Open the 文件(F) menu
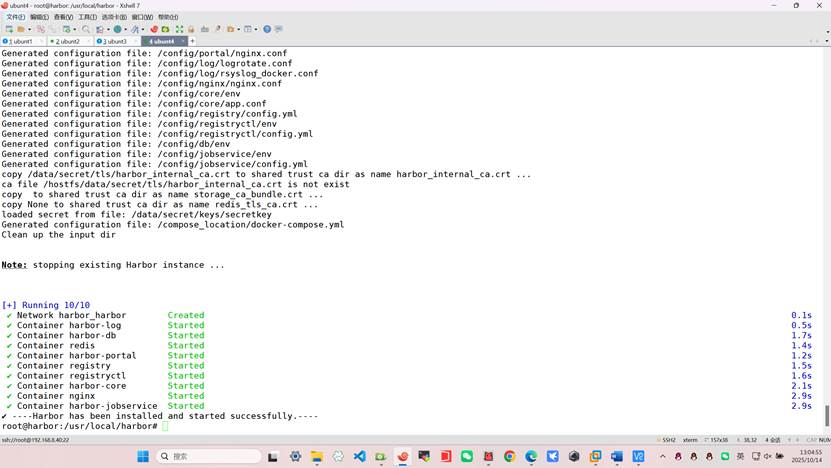This screenshot has height=468, width=831. tap(15, 17)
